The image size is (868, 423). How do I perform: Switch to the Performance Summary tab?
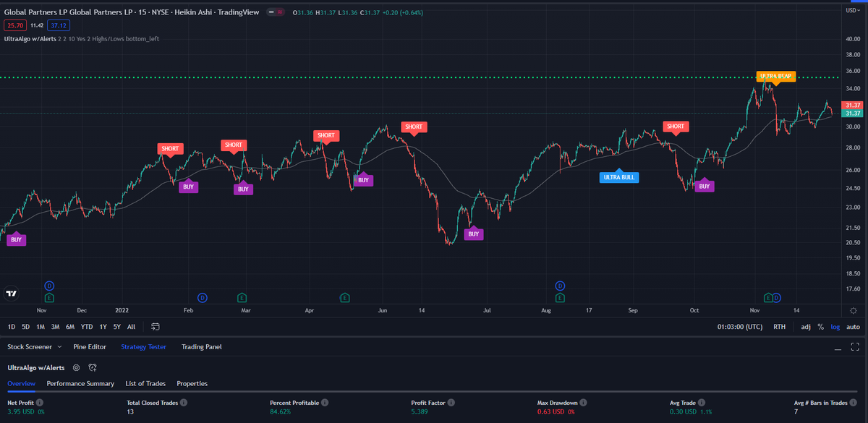(x=80, y=383)
